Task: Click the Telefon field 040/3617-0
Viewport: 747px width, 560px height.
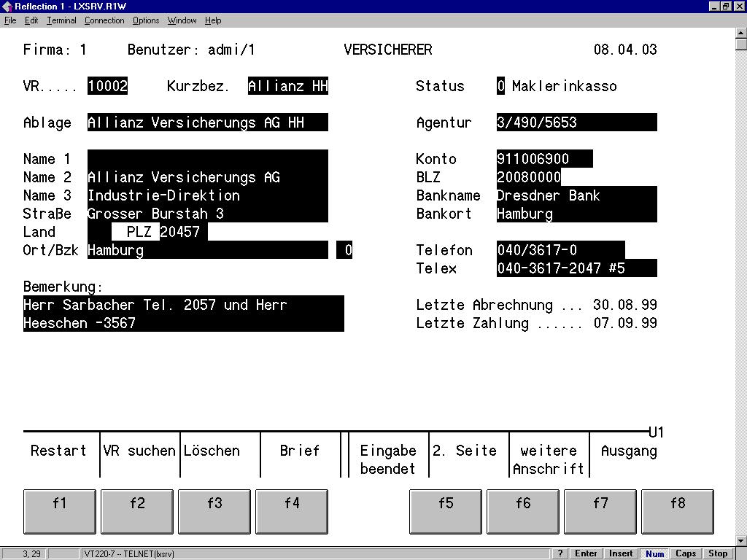Action: [561, 250]
